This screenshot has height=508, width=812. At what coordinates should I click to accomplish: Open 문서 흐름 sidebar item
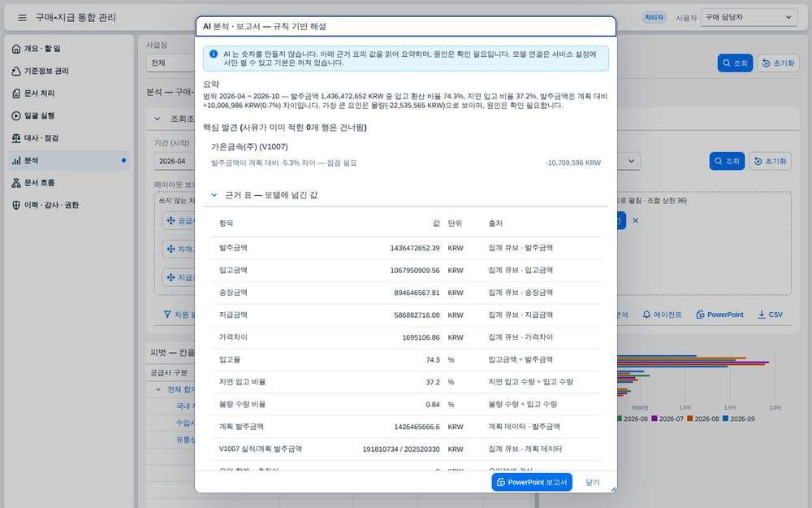(68, 183)
